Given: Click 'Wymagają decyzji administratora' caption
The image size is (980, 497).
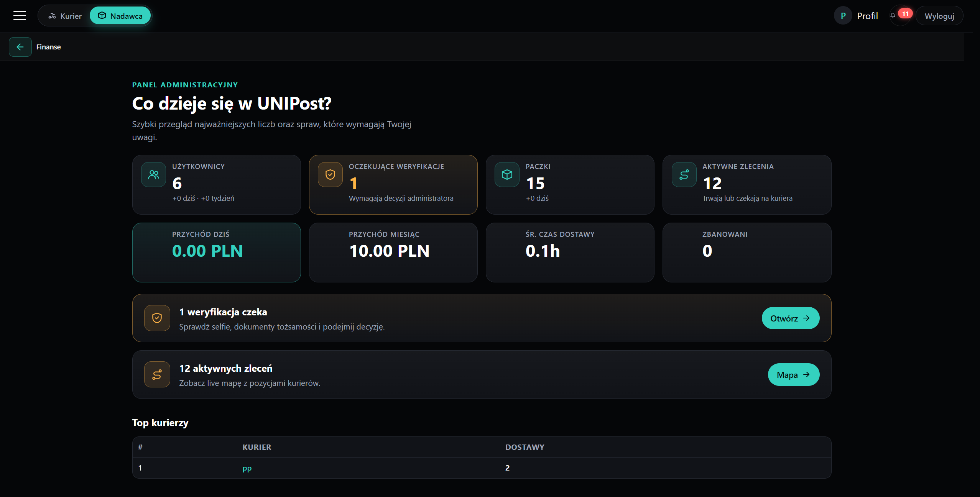Looking at the screenshot, I should pos(401,198).
